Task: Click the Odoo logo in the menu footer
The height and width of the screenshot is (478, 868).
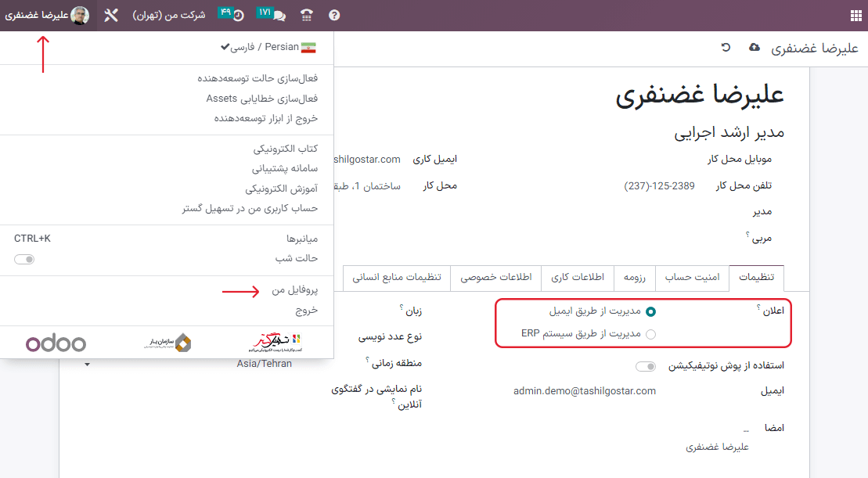Action: 55,343
